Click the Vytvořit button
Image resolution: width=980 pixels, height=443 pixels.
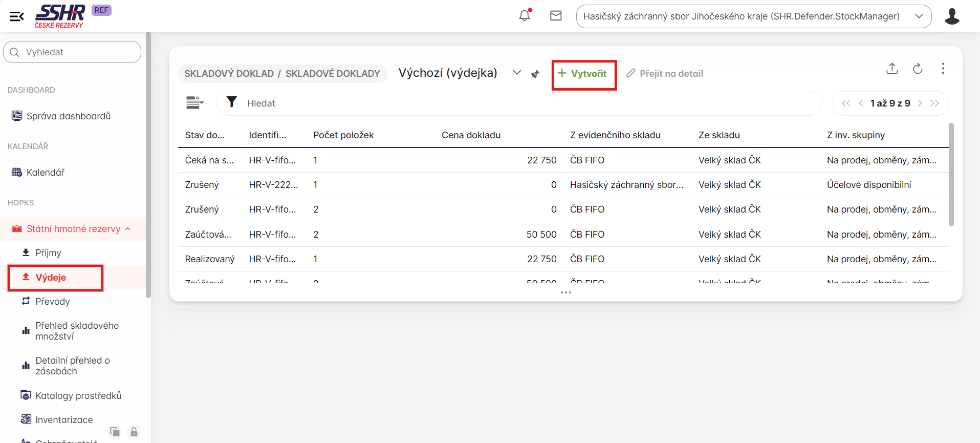(x=583, y=74)
